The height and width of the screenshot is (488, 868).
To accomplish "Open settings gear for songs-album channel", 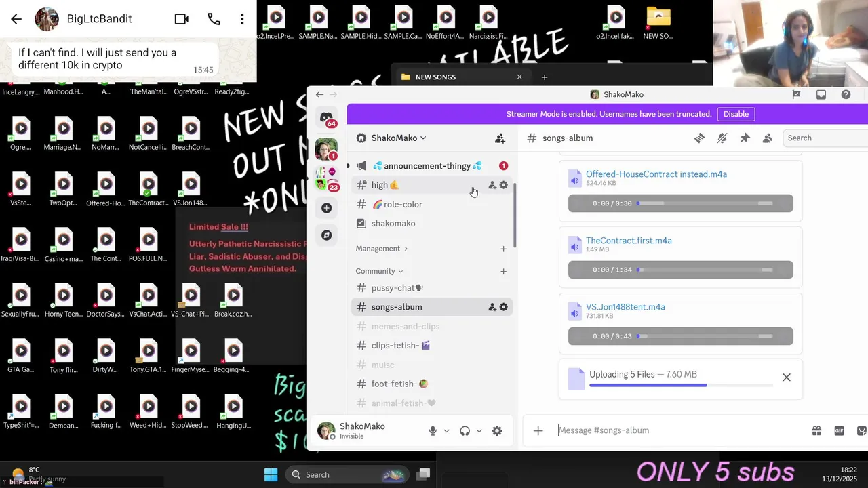I will coord(503,307).
